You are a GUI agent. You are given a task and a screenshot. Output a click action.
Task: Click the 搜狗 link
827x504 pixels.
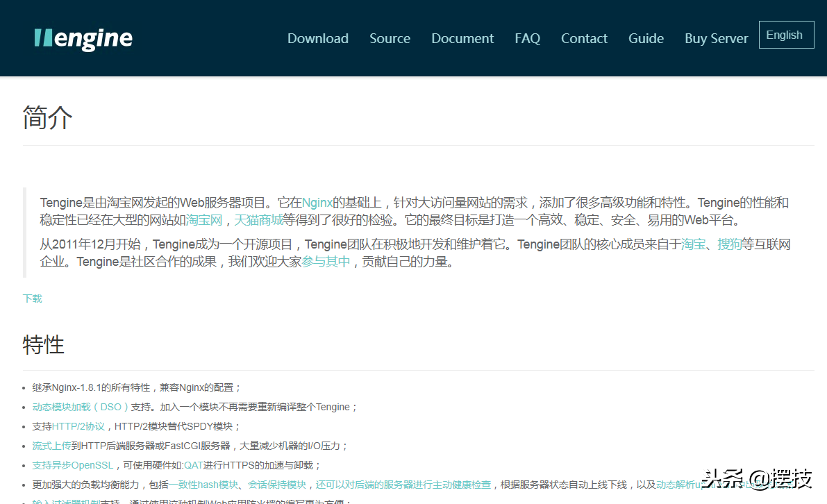point(729,244)
